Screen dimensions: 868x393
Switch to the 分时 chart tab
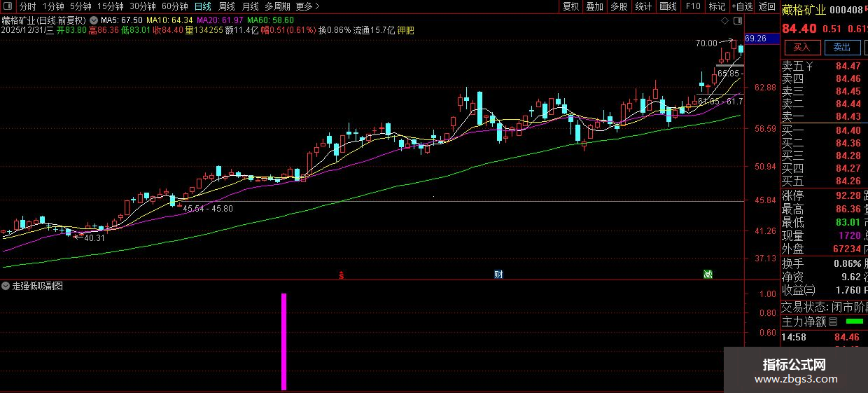point(27,6)
